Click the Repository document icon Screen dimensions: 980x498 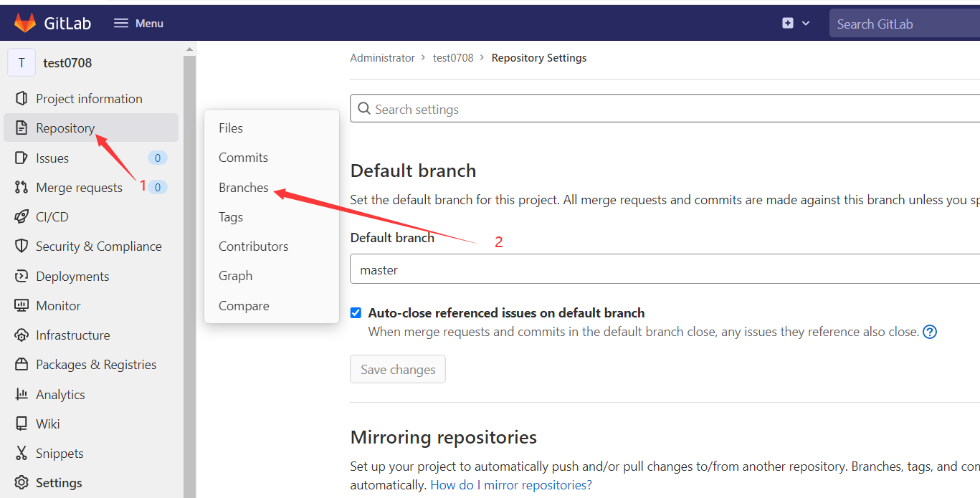(22, 128)
